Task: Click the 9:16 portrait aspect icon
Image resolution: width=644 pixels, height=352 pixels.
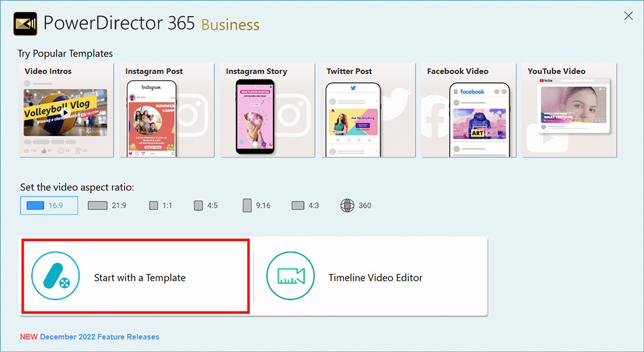Action: pyautogui.click(x=247, y=205)
